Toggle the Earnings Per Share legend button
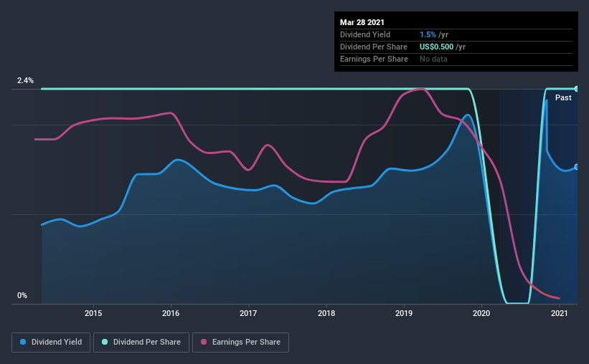The height and width of the screenshot is (364, 589). click(x=241, y=343)
